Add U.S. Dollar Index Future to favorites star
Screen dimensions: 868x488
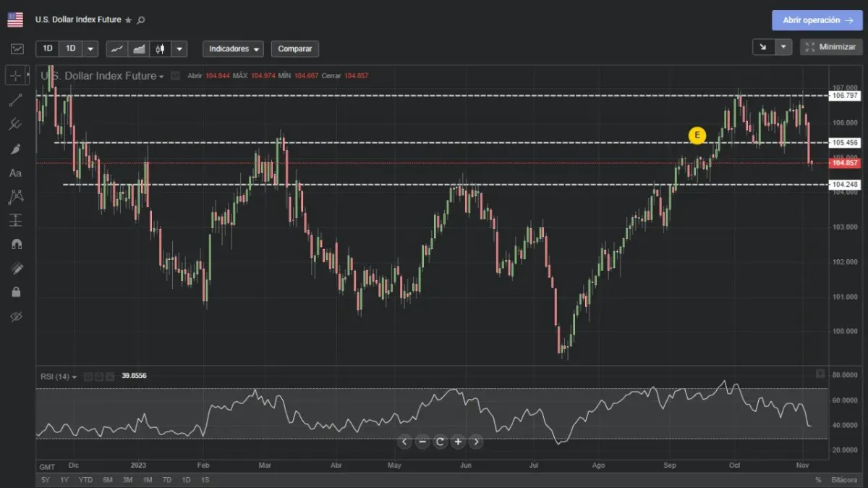tap(128, 20)
